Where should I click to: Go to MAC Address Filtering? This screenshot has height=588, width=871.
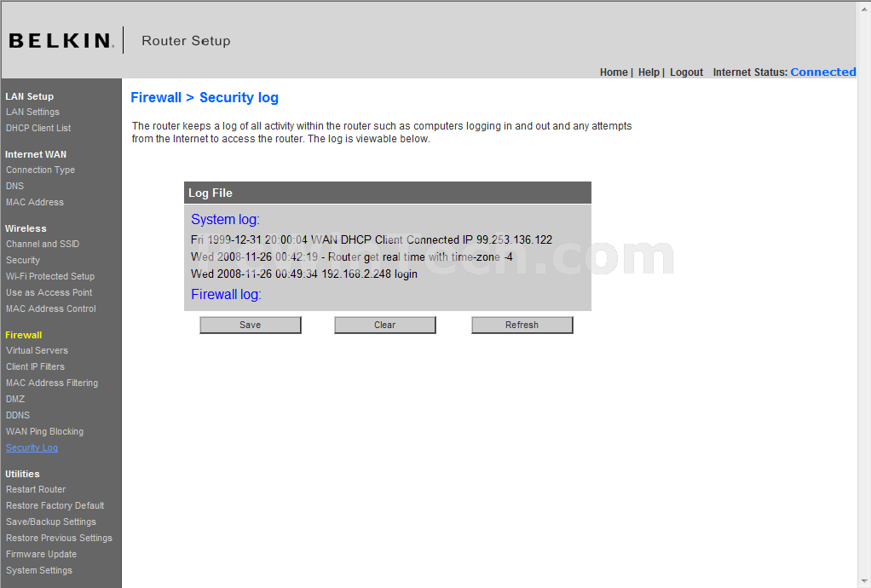tap(52, 383)
